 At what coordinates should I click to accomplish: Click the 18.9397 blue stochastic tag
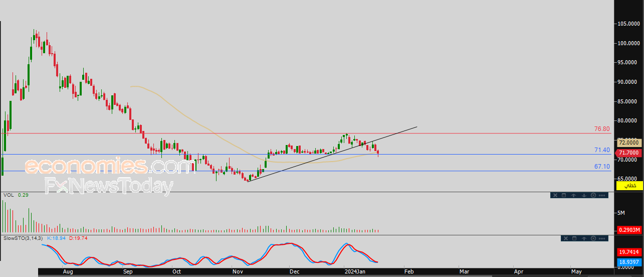pyautogui.click(x=629, y=262)
